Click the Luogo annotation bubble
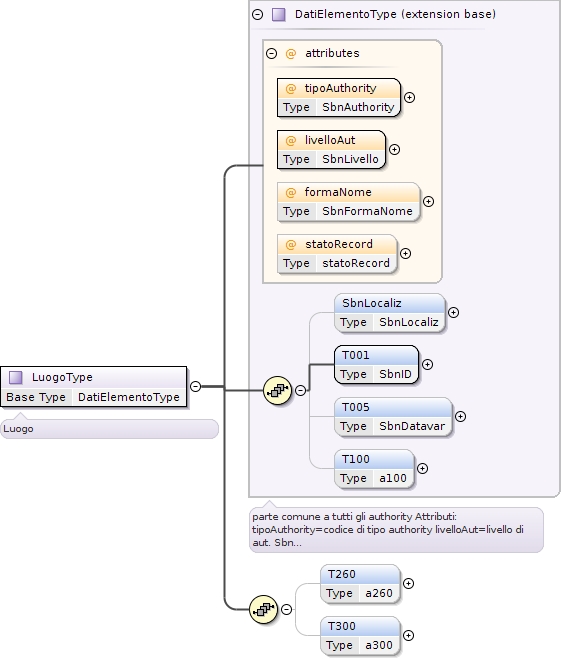Viewport: 562px width, 660px height. [x=109, y=429]
